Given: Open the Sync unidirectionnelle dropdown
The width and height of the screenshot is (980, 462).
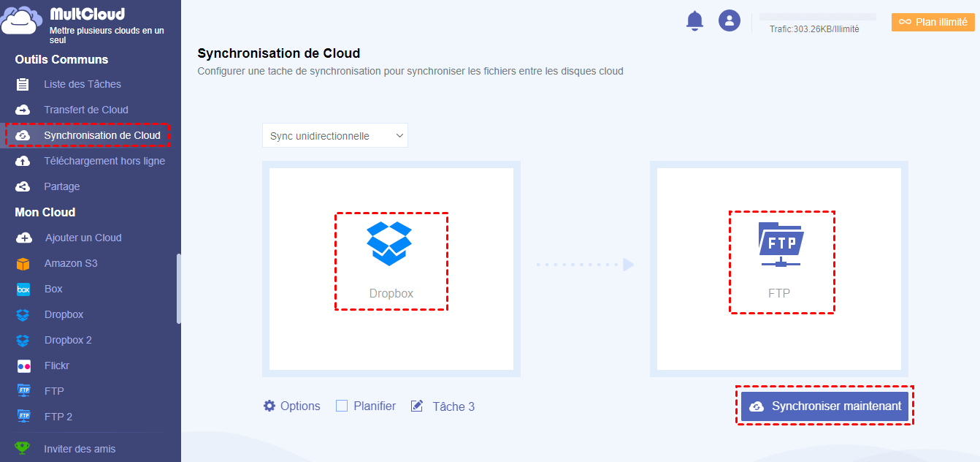Looking at the screenshot, I should click(x=335, y=135).
